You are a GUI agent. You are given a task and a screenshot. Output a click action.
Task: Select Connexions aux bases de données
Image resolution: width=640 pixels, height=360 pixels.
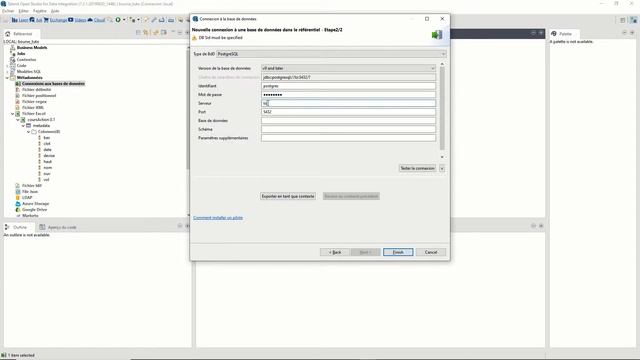[53, 83]
